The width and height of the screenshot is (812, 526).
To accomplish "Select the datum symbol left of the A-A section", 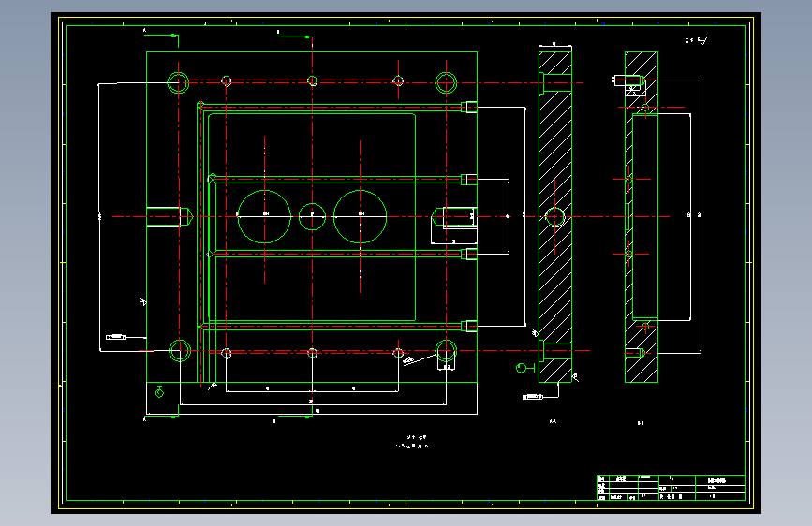I will point(525,368).
